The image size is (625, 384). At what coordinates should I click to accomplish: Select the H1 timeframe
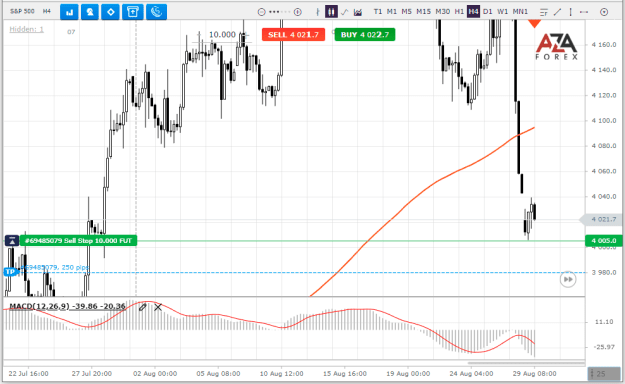tap(459, 12)
